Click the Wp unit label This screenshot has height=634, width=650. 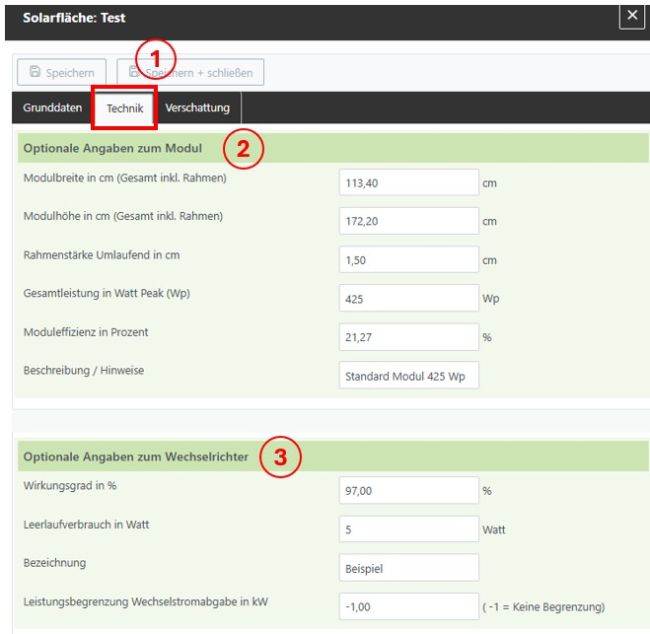[490, 299]
